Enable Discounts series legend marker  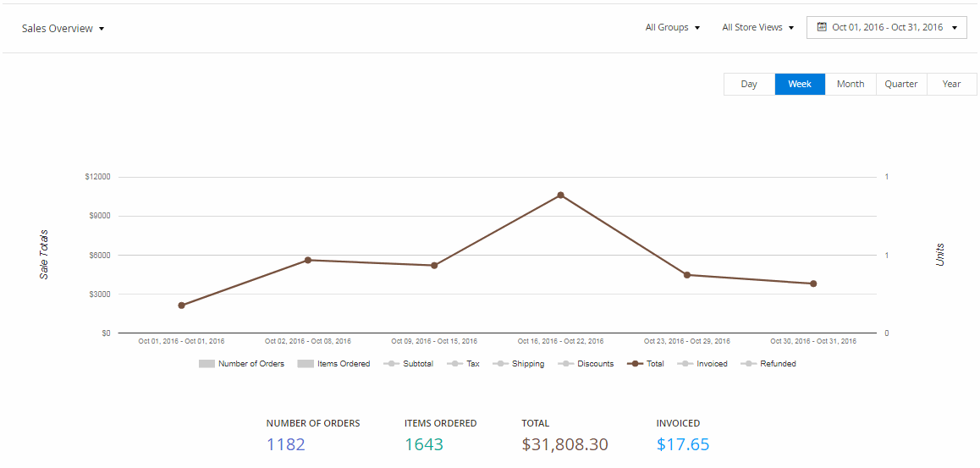coord(565,364)
